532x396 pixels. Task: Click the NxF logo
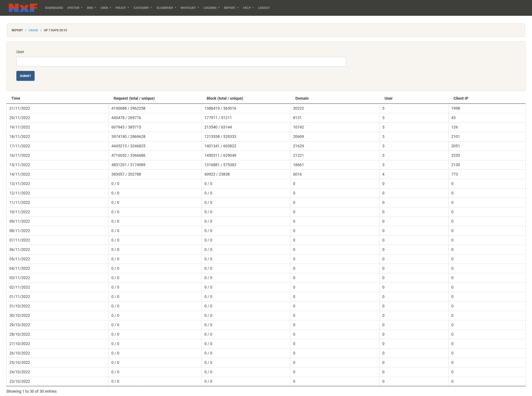[23, 7]
